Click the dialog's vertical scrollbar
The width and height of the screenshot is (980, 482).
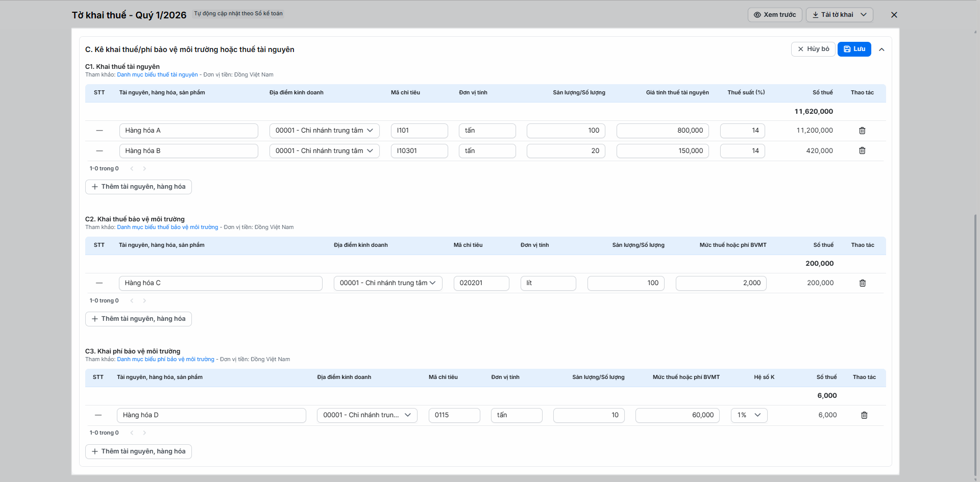tap(975, 344)
